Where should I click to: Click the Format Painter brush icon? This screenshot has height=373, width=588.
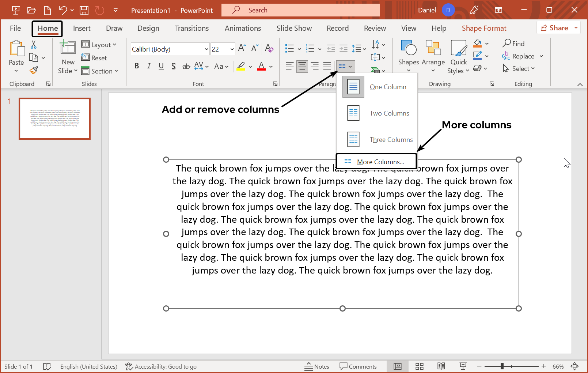(x=34, y=70)
